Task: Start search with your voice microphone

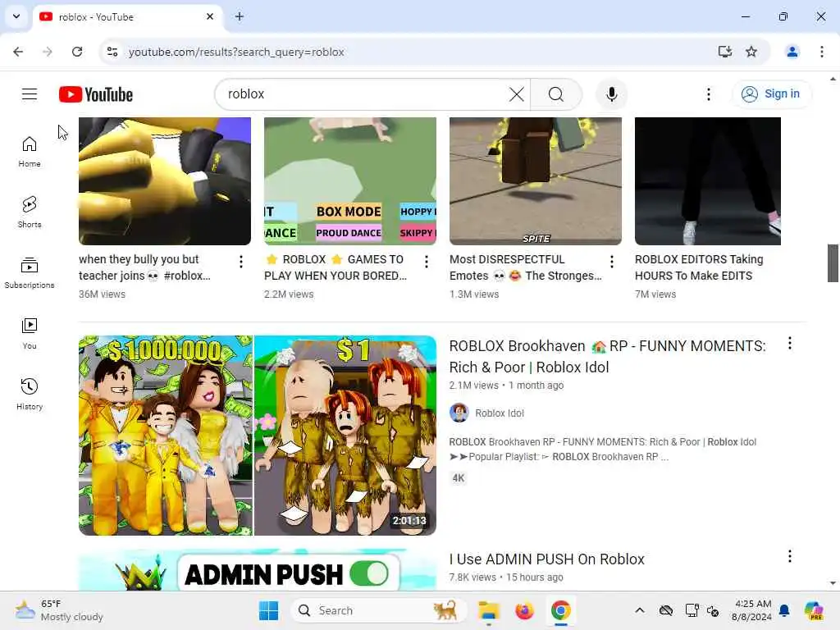Action: [x=612, y=94]
